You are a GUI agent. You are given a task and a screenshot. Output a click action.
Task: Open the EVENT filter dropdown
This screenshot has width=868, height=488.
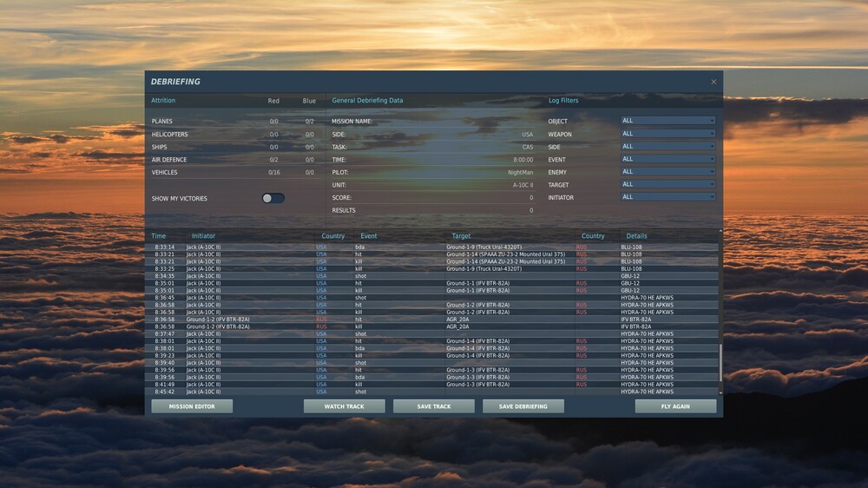coord(667,159)
